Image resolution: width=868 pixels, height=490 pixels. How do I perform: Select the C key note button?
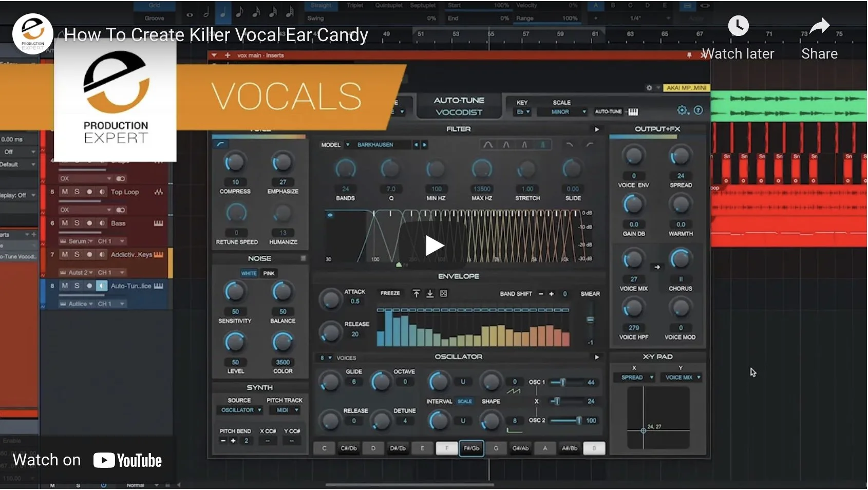(324, 448)
